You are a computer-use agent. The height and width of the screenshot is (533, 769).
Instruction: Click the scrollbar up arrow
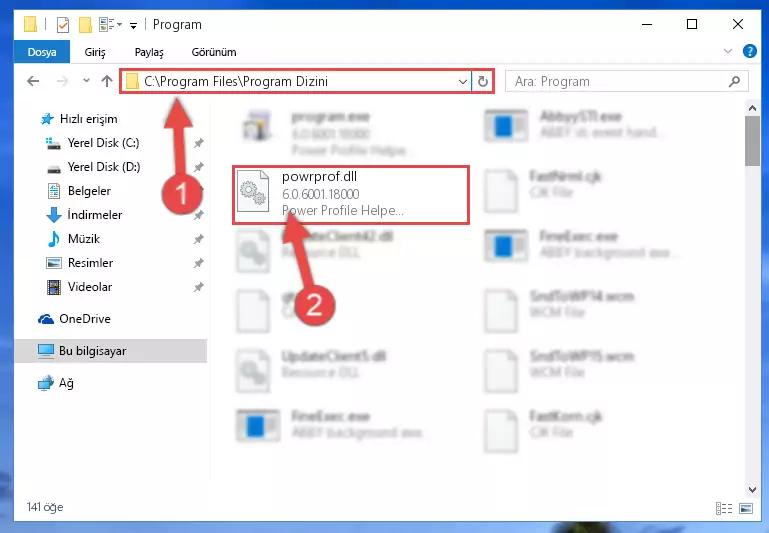coord(752,108)
